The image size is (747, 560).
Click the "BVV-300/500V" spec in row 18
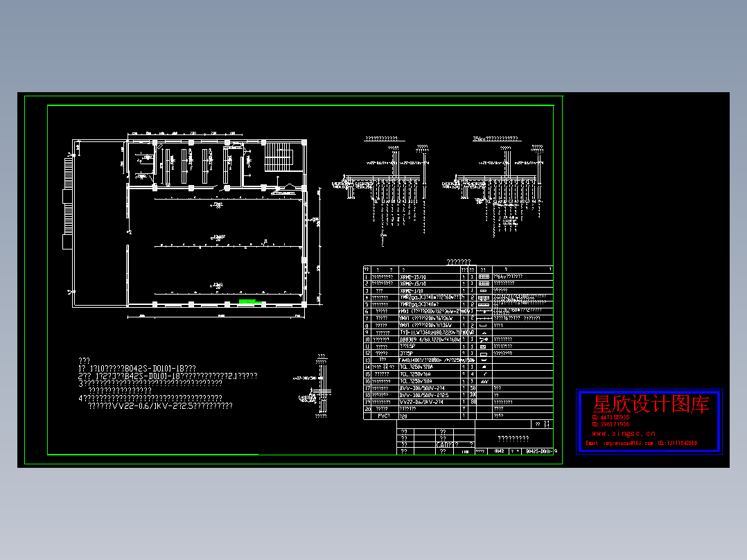click(x=424, y=395)
